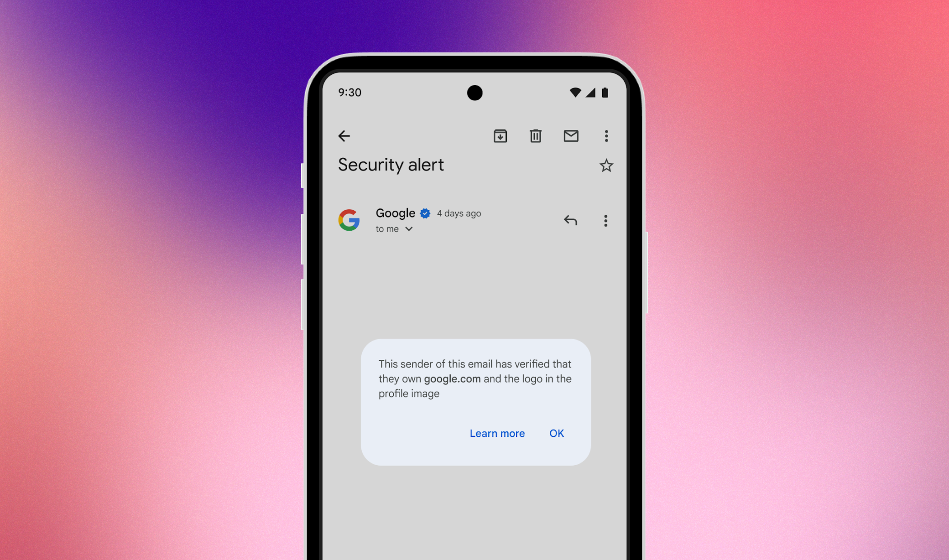Click Learn more for sender verification info

pos(496,433)
